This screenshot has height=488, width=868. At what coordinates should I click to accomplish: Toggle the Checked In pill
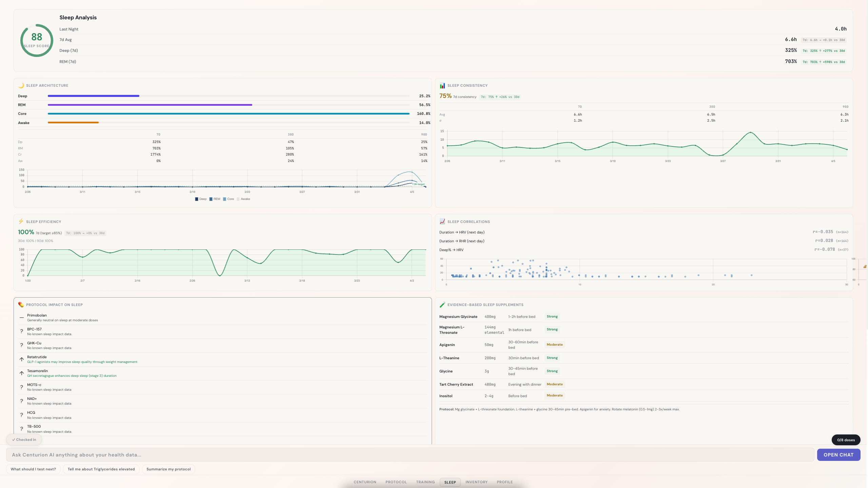pyautogui.click(x=24, y=440)
